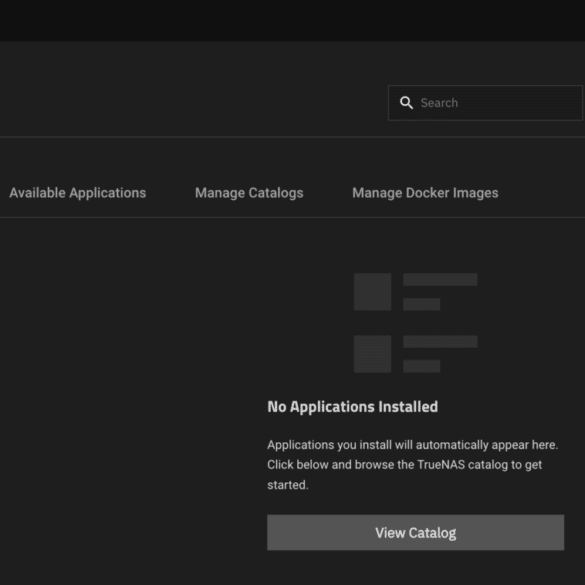Image resolution: width=585 pixels, height=585 pixels.
Task: Click the lower square placeholder app icon
Action: point(373,354)
